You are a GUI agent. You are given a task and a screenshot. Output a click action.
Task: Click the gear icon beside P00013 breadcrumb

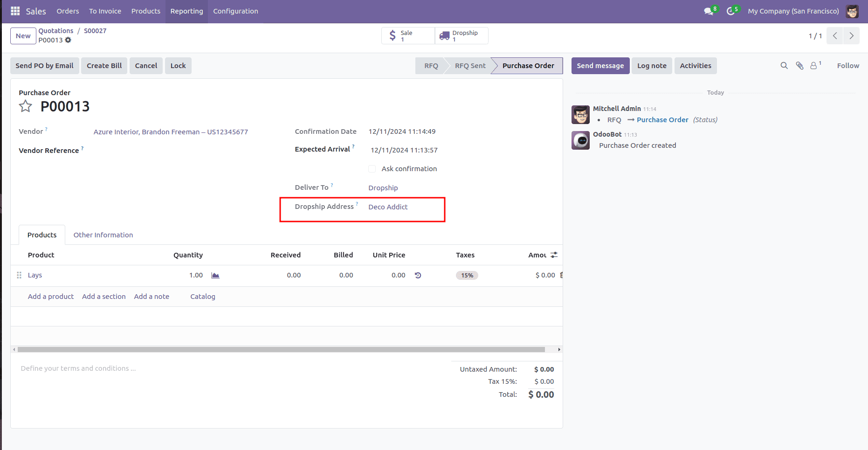click(68, 40)
